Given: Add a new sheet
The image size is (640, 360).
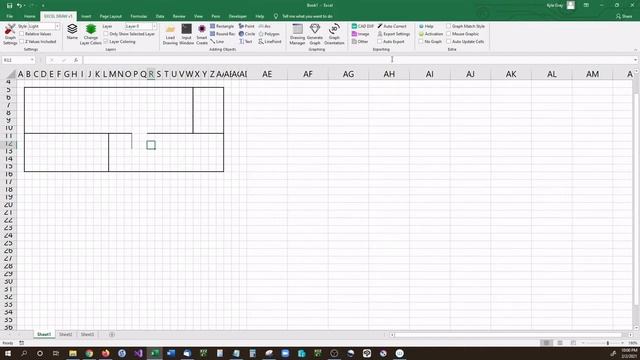Looking at the screenshot, I should coord(112,334).
